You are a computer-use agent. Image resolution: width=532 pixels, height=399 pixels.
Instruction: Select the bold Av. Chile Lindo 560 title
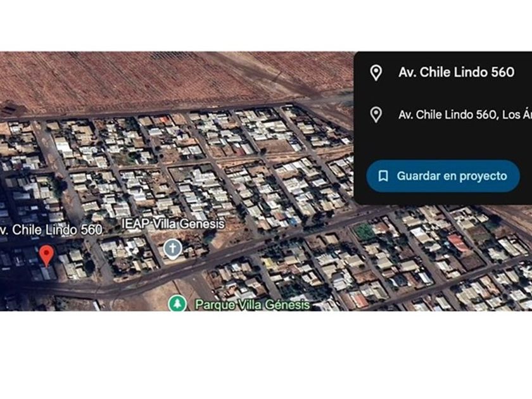click(x=457, y=72)
